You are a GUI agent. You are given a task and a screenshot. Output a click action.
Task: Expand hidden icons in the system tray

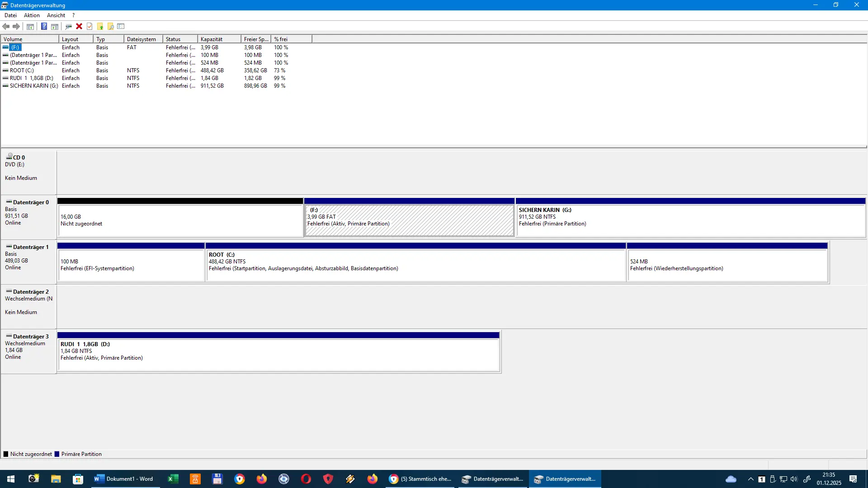click(x=750, y=479)
